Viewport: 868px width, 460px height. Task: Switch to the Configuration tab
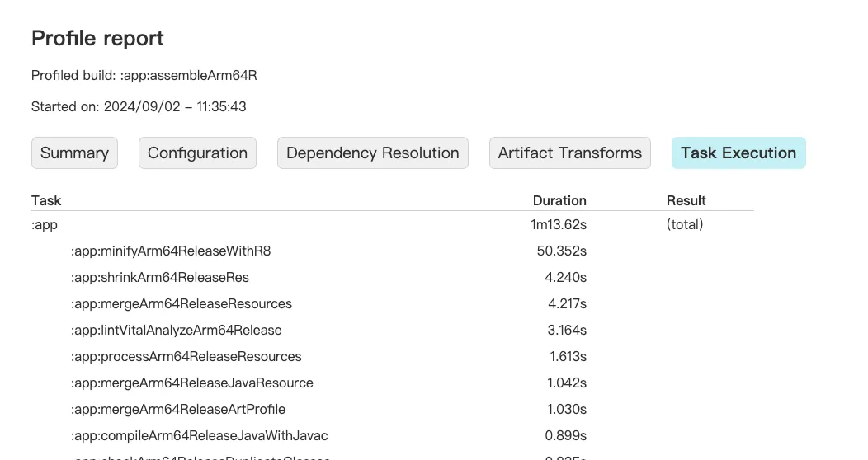coord(197,153)
